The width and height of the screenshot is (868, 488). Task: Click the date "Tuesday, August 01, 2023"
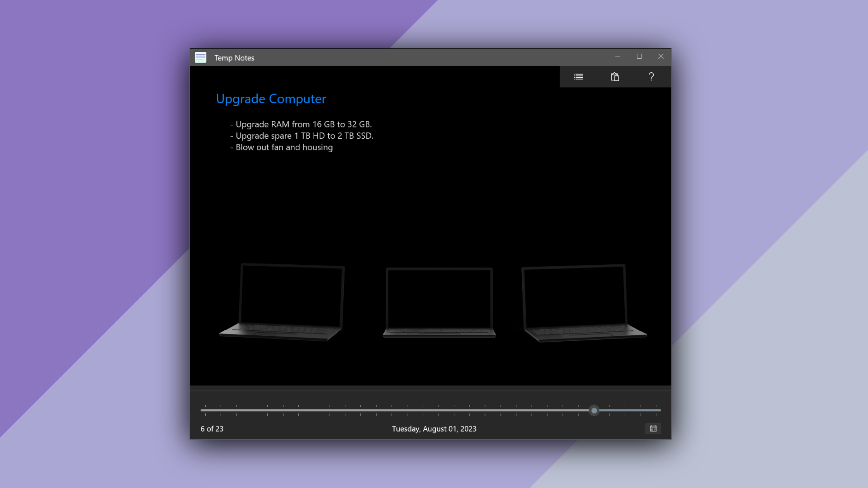tap(434, 429)
